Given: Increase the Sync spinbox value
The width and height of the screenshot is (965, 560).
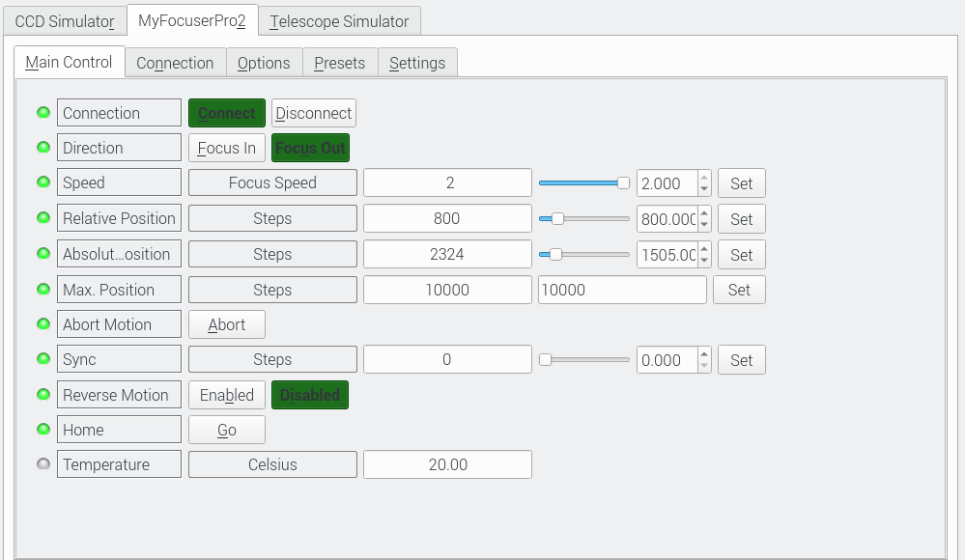Looking at the screenshot, I should click(704, 354).
